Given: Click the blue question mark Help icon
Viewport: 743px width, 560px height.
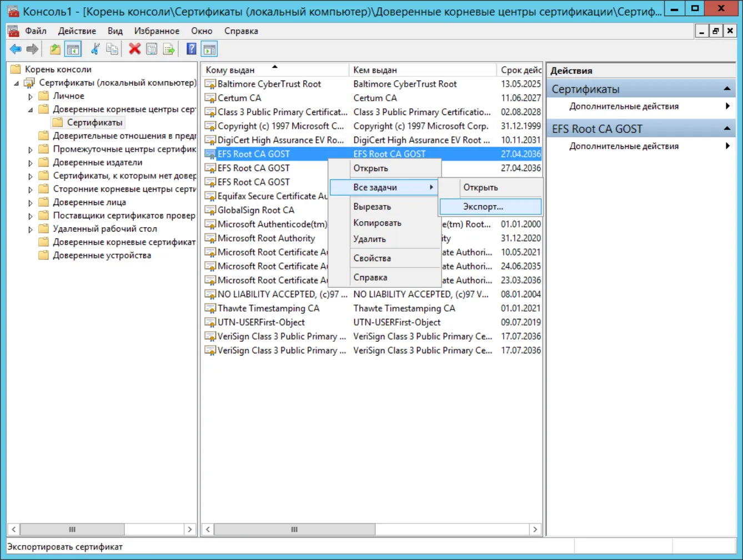Looking at the screenshot, I should tap(192, 49).
